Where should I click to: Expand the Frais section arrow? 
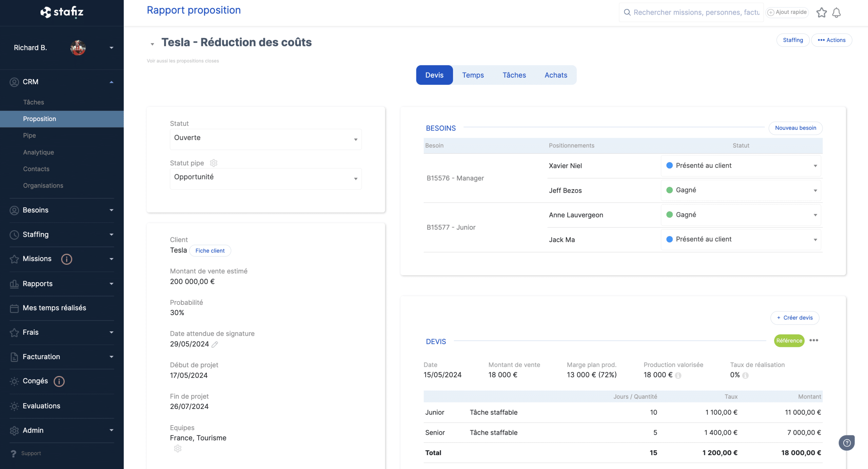click(x=111, y=333)
